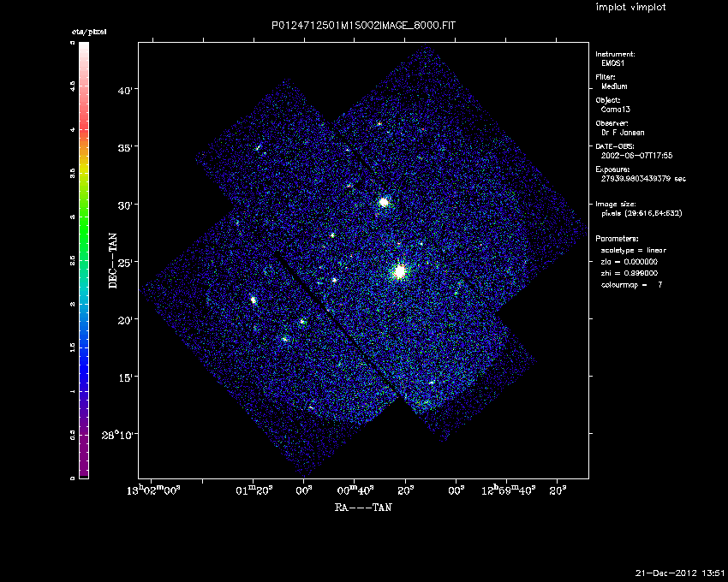Viewport: 728px width, 582px height.
Task: Click the 4.5 tick on colour bar
Action: click(73, 86)
